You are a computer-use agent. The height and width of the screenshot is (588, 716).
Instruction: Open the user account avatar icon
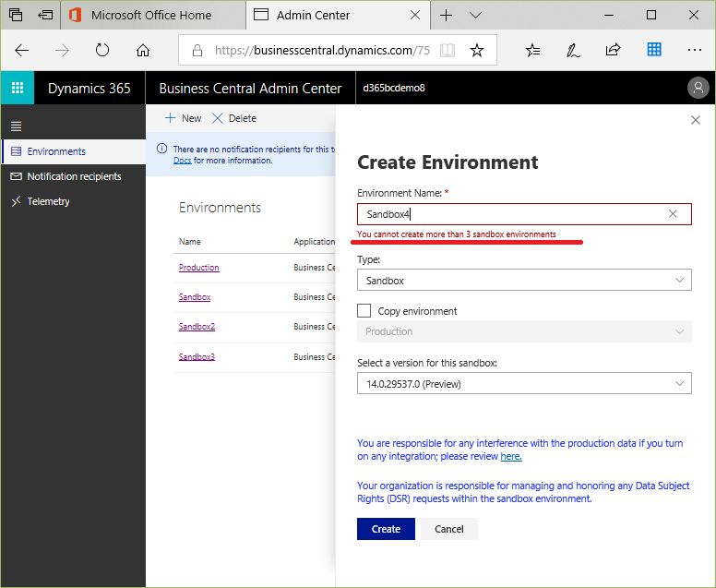pos(698,88)
